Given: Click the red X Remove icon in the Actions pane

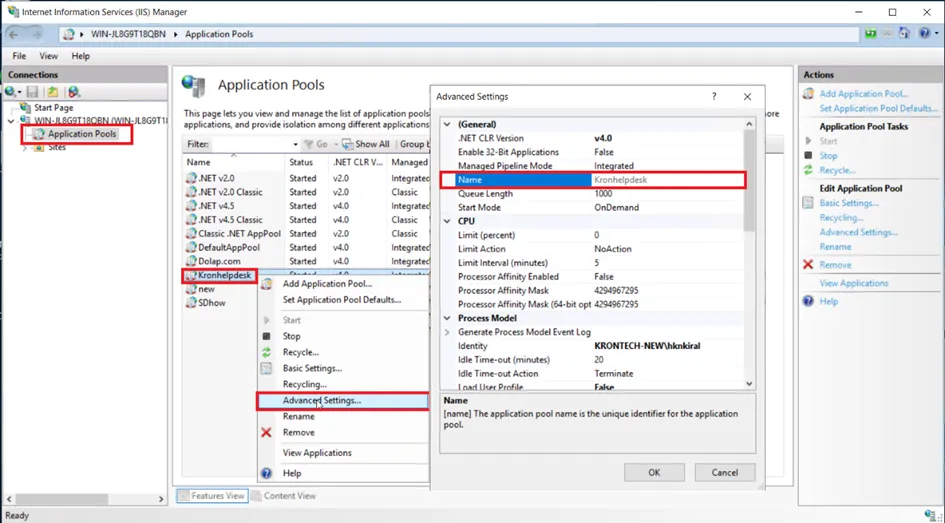Looking at the screenshot, I should click(x=808, y=265).
